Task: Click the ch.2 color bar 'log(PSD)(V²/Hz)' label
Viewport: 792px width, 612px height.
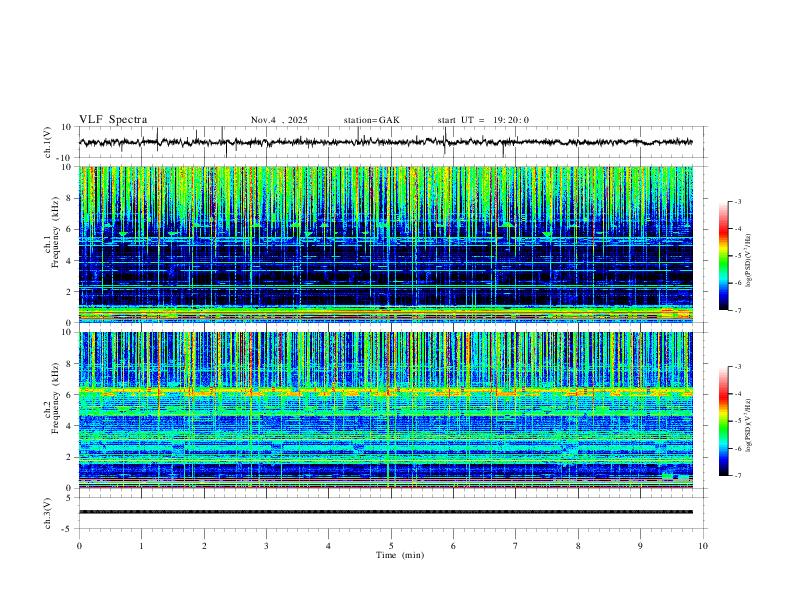Action: tap(749, 425)
